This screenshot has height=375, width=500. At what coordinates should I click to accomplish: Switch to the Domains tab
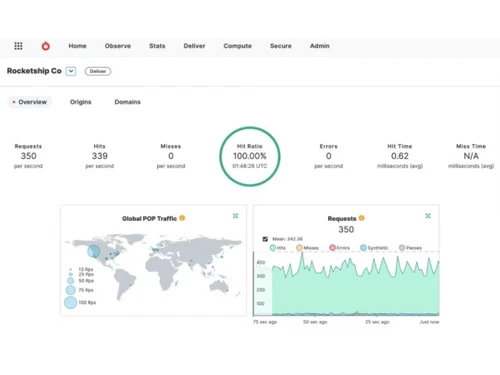(x=128, y=102)
